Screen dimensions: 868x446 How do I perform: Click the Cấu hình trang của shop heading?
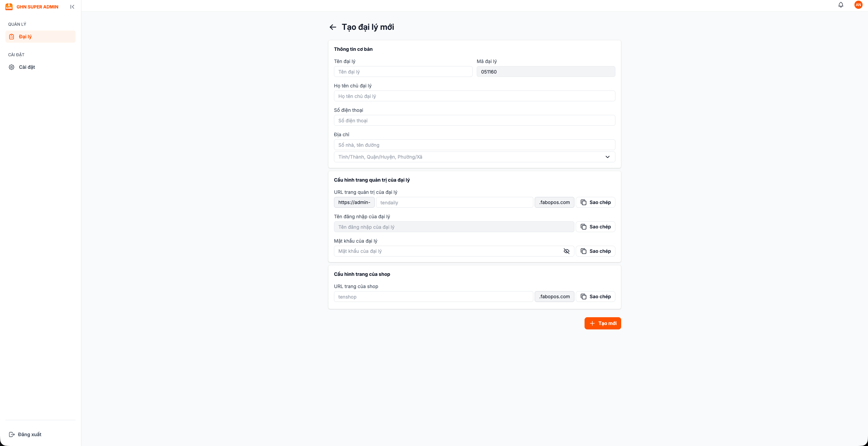(x=362, y=274)
